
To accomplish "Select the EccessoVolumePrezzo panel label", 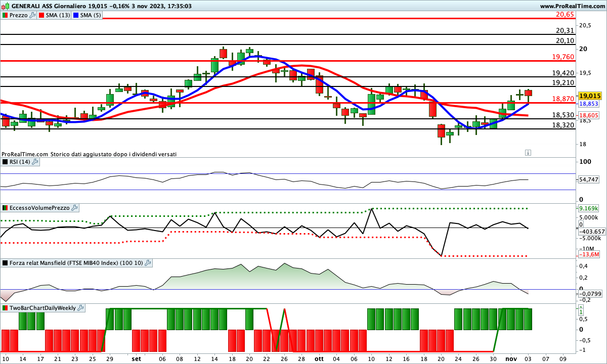I will point(39,208).
